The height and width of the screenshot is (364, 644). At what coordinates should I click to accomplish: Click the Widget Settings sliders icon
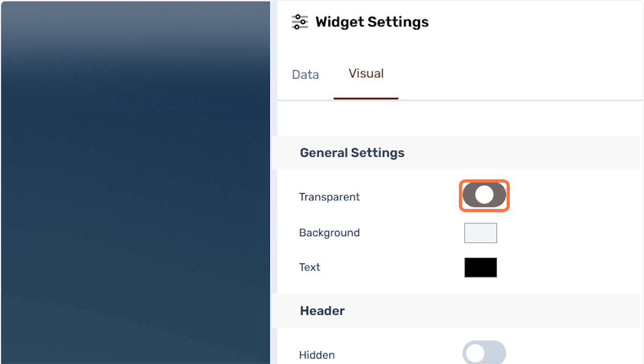point(299,22)
